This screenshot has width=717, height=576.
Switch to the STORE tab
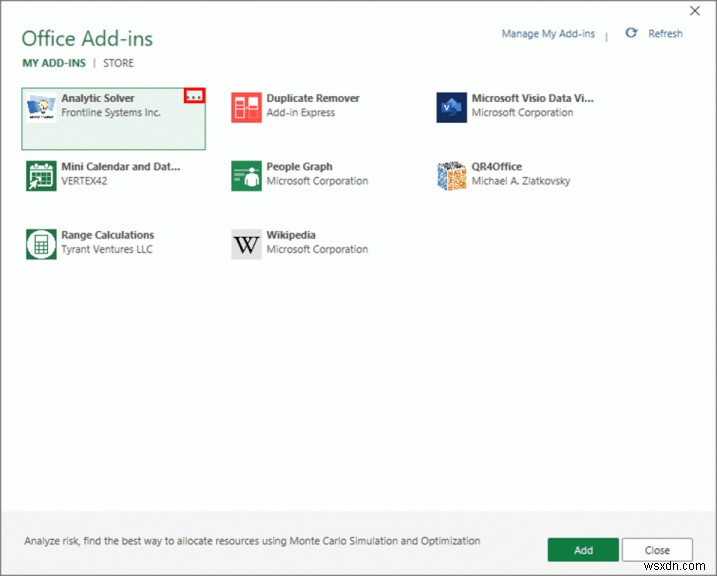coord(119,63)
